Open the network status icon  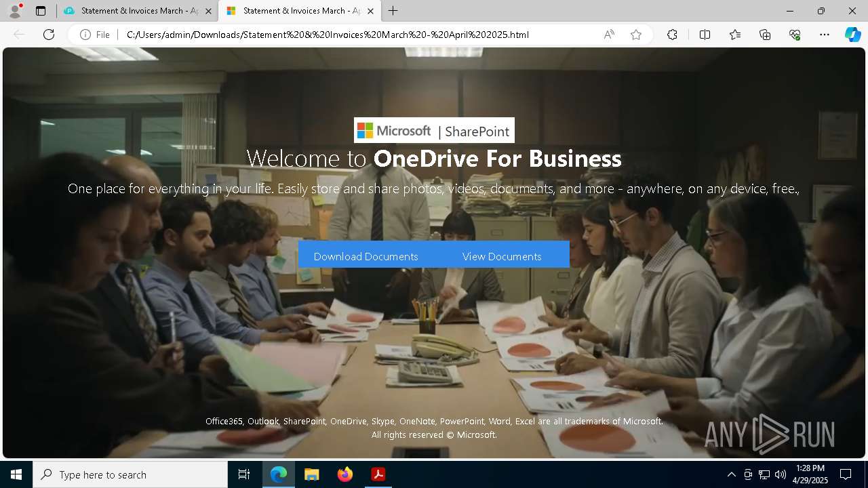[x=764, y=474]
